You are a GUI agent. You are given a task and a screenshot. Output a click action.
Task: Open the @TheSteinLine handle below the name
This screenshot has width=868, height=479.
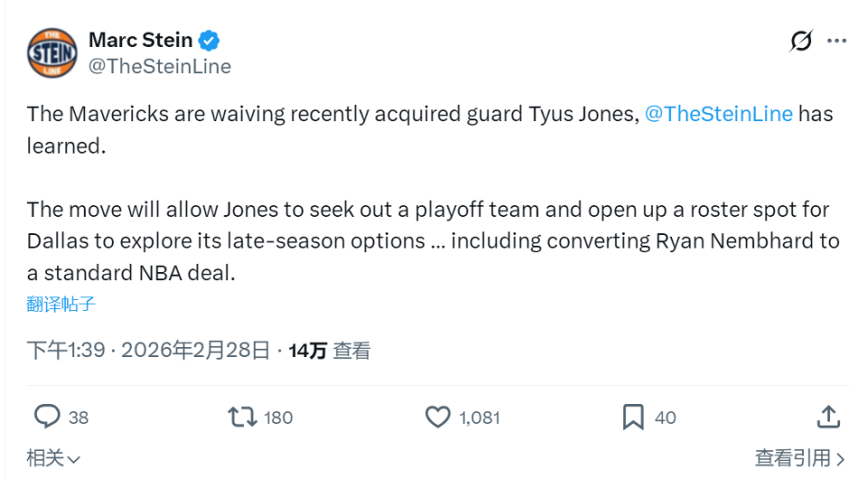(x=159, y=66)
